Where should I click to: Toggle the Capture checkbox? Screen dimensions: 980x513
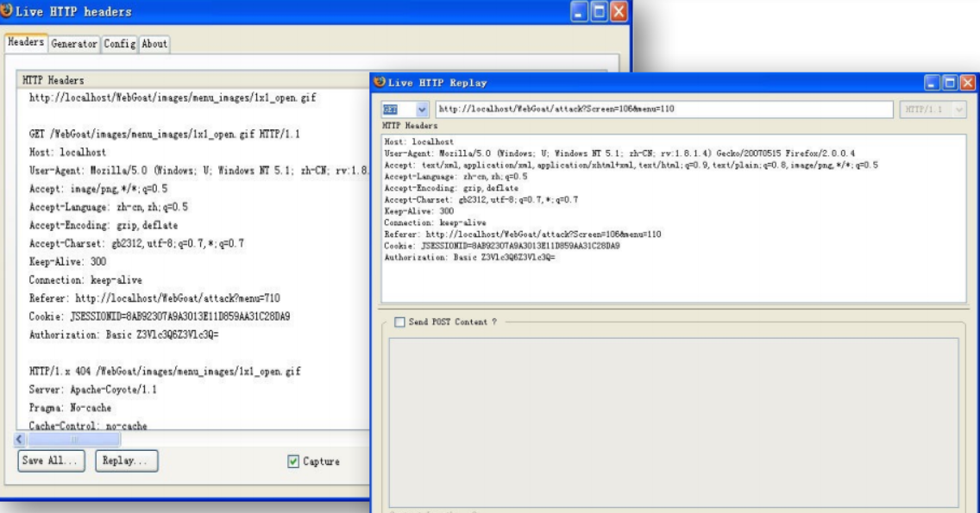[293, 461]
